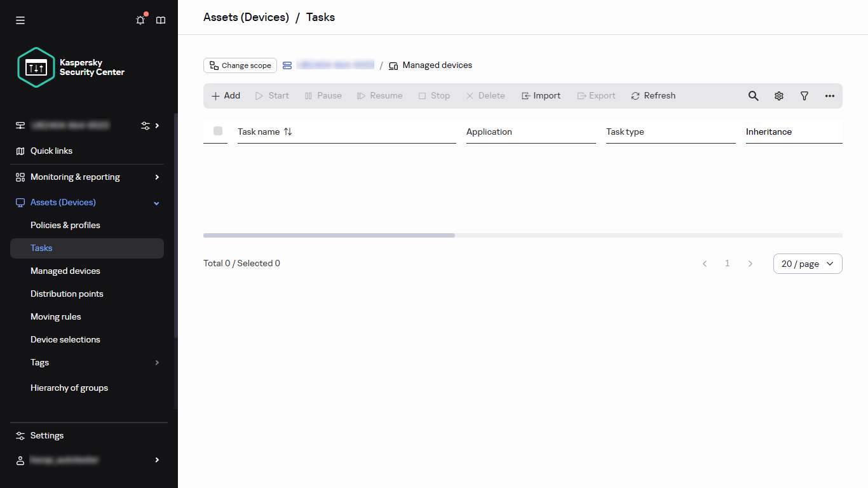This screenshot has height=488, width=868.
Task: View notifications via the bell icon
Action: tap(140, 20)
